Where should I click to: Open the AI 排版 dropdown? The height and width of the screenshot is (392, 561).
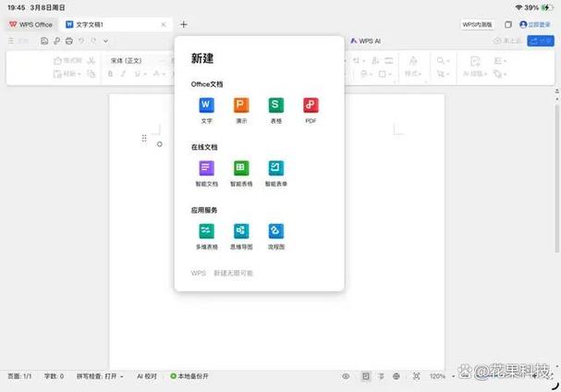(475, 74)
